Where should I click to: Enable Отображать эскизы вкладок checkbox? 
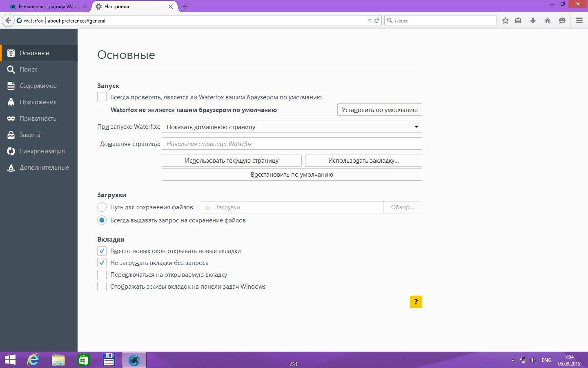click(102, 287)
